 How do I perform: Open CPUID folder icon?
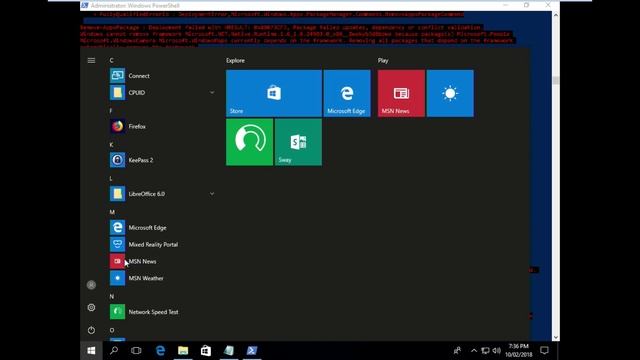117,93
